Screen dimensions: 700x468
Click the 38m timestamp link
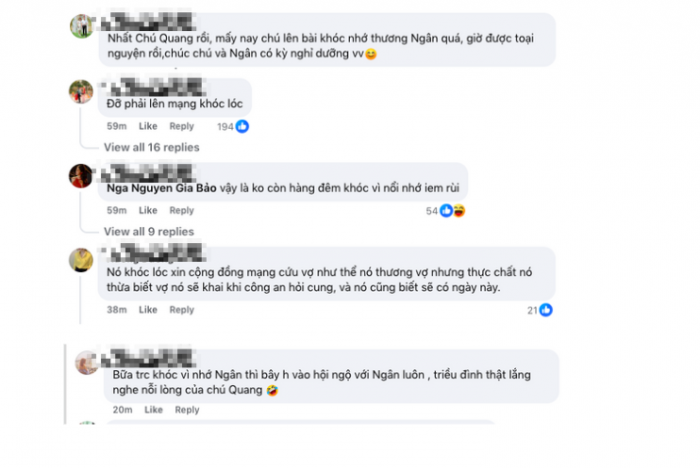pyautogui.click(x=117, y=309)
